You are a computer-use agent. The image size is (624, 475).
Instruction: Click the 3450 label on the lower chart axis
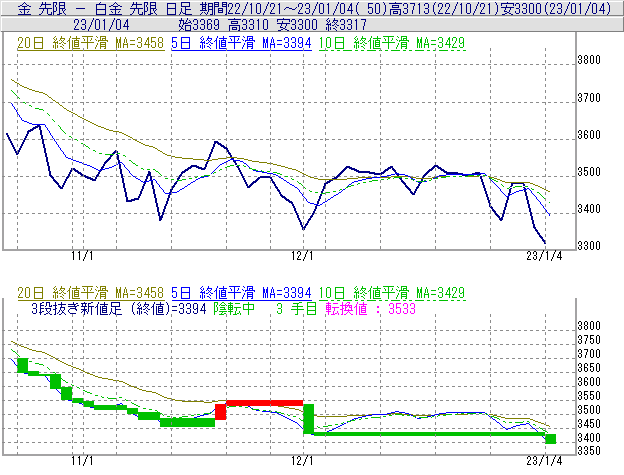[x=589, y=423]
